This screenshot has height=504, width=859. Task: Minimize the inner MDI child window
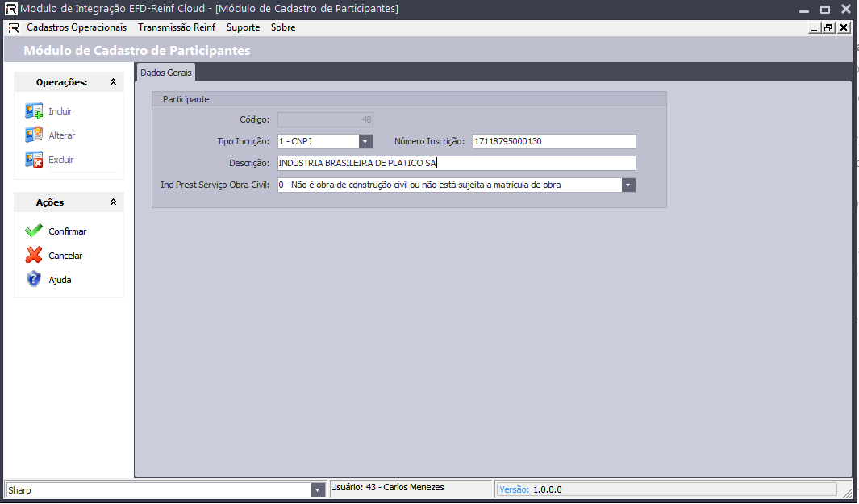pos(815,27)
